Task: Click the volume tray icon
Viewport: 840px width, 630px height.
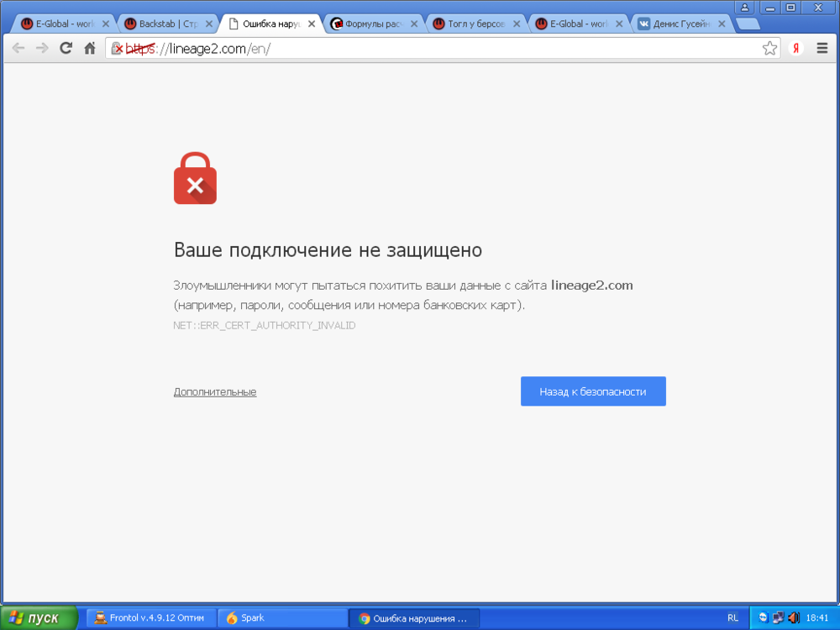Action: pos(794,617)
